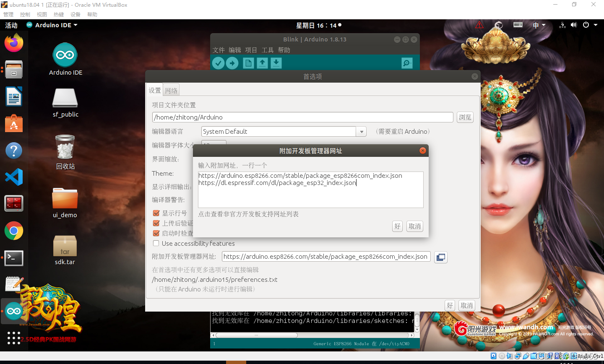Switch to the Network tab in Preferences

click(x=171, y=91)
